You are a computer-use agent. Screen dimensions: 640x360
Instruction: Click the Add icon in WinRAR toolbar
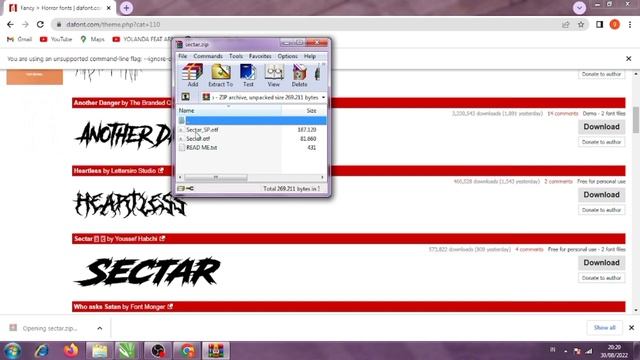click(x=193, y=75)
